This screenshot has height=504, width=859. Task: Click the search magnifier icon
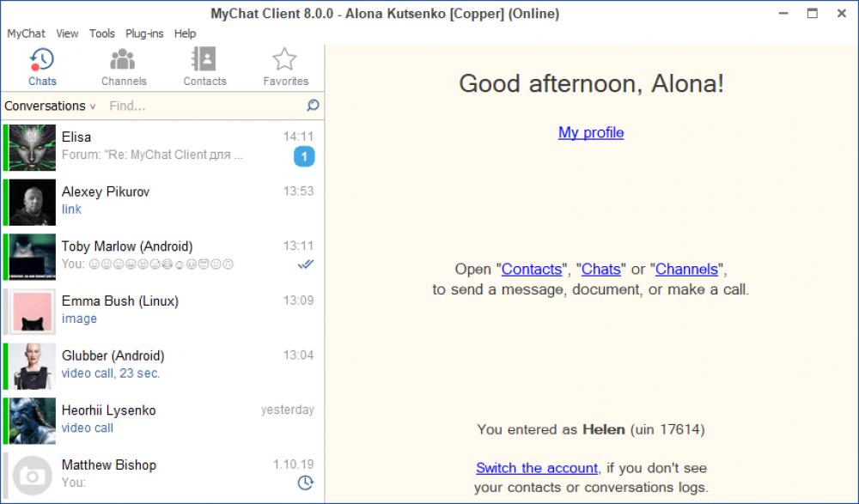click(313, 106)
